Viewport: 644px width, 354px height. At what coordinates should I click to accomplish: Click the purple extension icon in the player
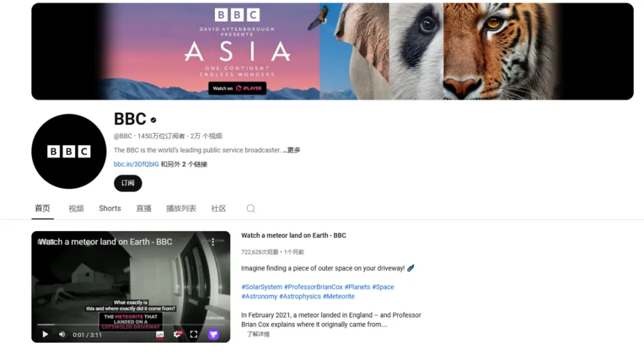click(213, 334)
